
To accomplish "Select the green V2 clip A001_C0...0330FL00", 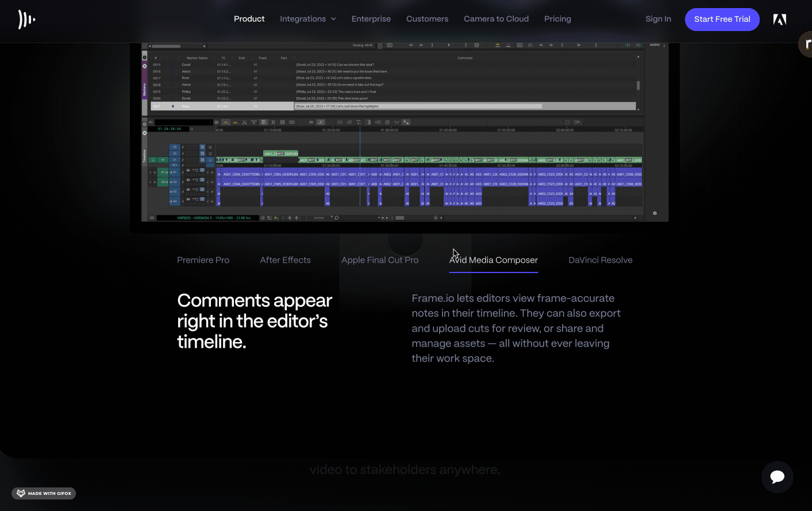I will [280, 153].
